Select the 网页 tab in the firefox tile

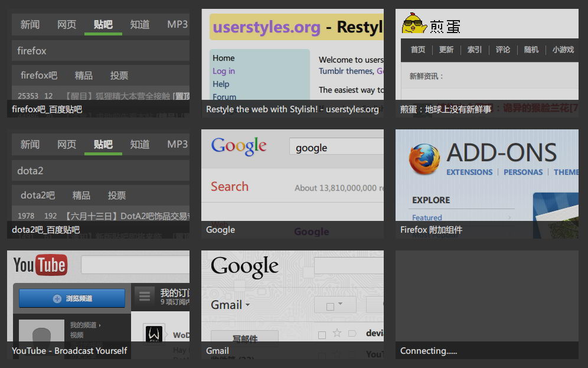click(x=67, y=25)
